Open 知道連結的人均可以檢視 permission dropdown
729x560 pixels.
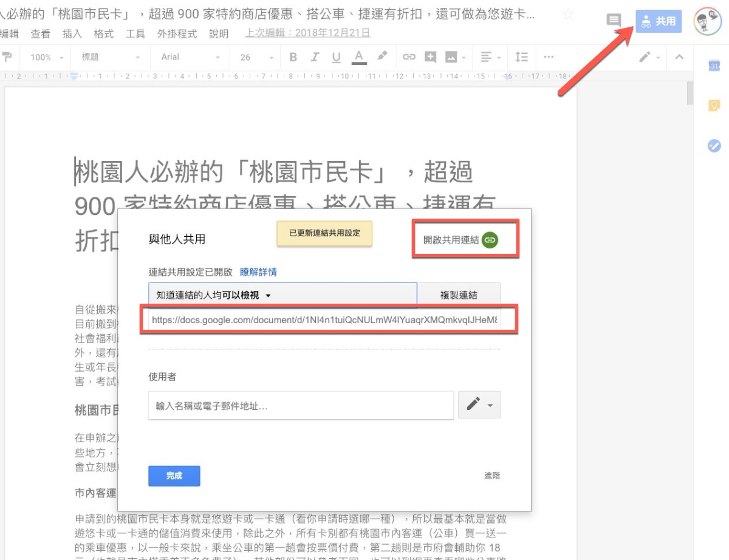[282, 295]
